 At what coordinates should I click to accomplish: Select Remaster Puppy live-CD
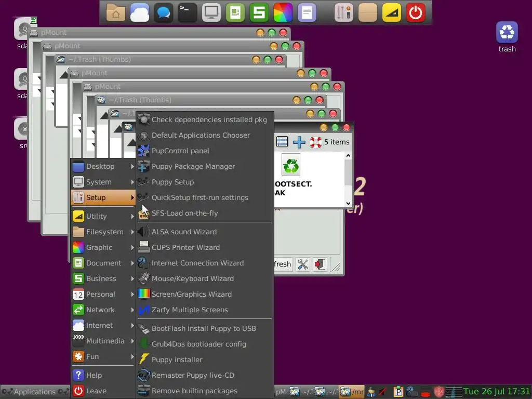[205, 375]
